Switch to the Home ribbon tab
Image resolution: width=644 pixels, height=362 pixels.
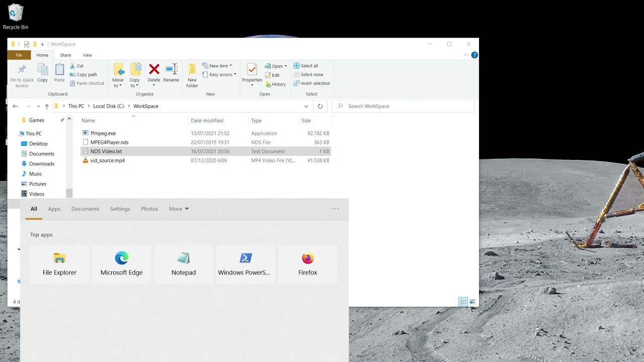[42, 55]
